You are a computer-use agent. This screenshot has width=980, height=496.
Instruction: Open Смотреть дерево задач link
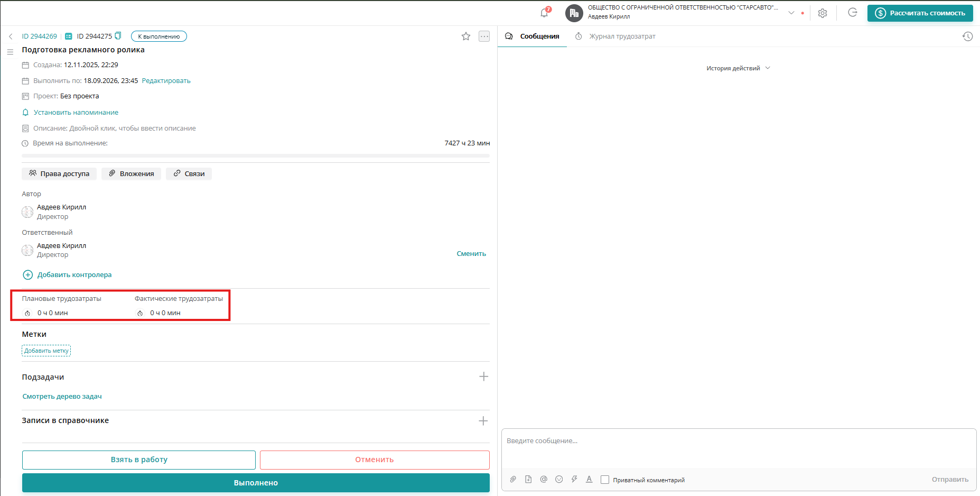tap(62, 397)
